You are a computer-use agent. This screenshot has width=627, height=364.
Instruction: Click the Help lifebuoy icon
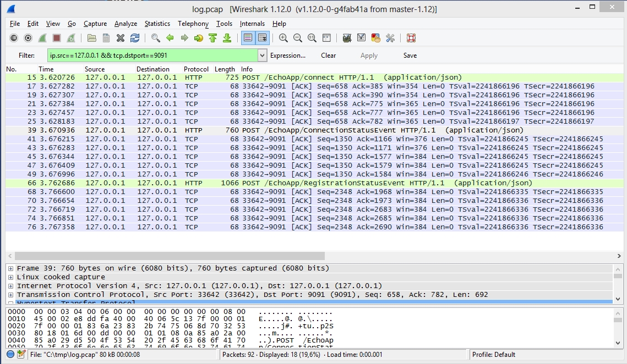pyautogui.click(x=411, y=38)
